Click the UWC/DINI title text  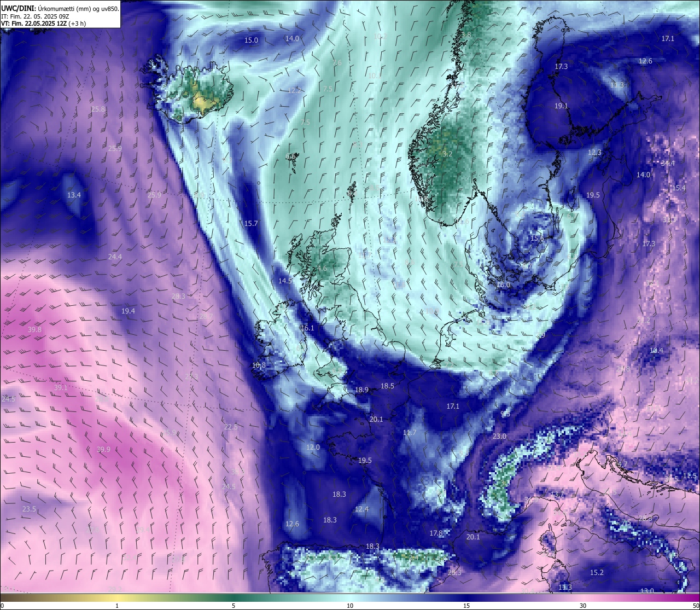coord(60,8)
